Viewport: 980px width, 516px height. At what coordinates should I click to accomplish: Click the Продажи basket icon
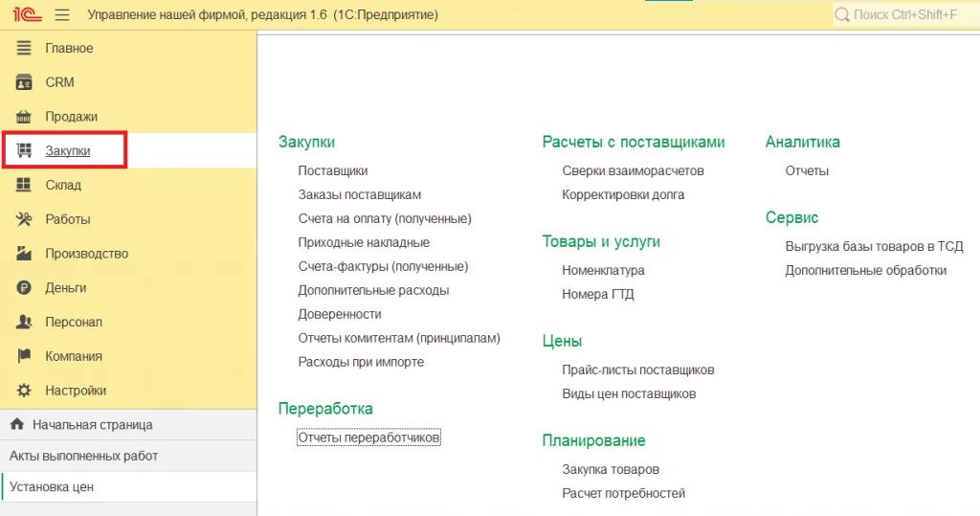(x=24, y=117)
